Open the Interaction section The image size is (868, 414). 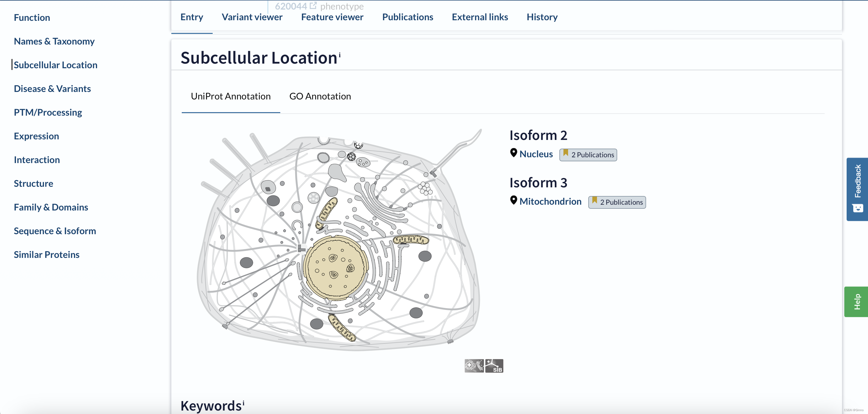(37, 160)
